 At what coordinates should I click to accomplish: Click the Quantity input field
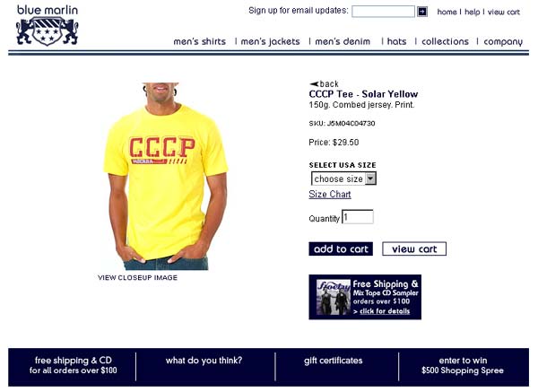pyautogui.click(x=358, y=217)
